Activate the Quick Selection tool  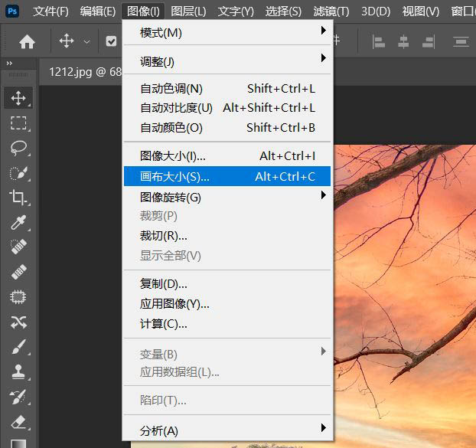click(19, 172)
